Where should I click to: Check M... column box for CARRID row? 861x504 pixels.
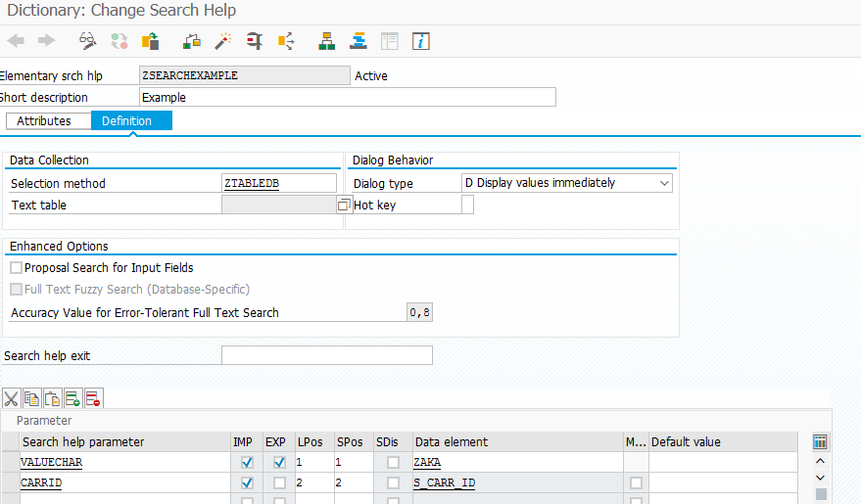click(x=636, y=483)
